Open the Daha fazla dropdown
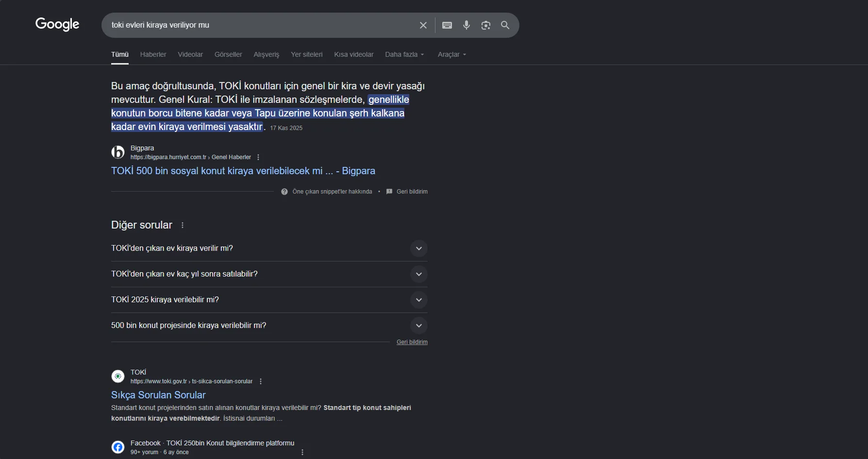 (404, 54)
